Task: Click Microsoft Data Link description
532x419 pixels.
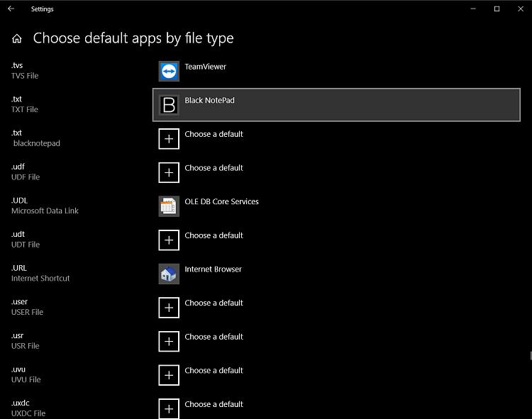Action: pos(45,211)
